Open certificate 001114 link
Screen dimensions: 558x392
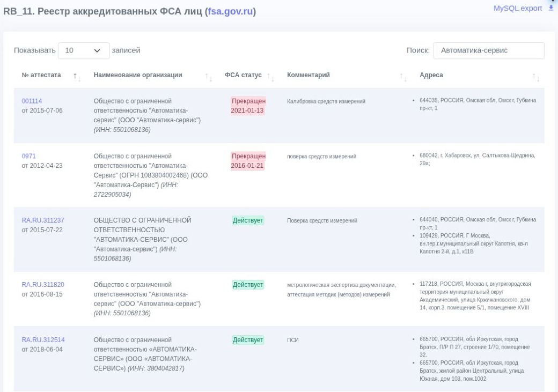pos(32,101)
